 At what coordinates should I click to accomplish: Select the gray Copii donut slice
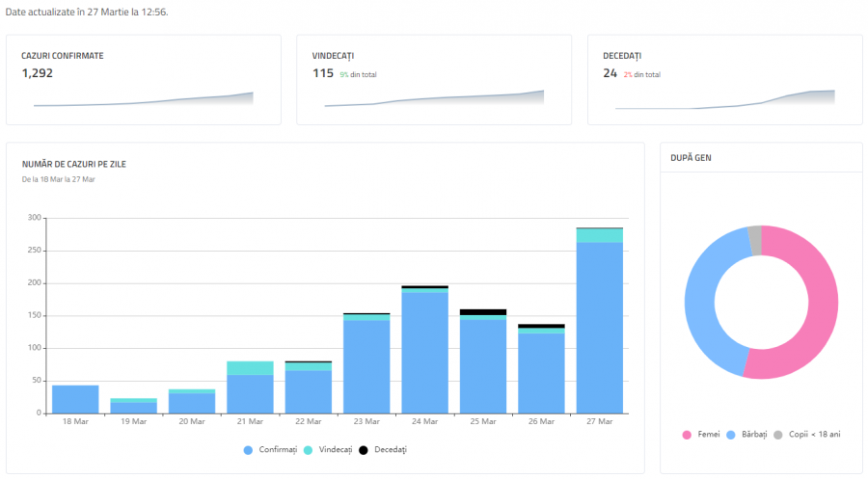click(755, 241)
